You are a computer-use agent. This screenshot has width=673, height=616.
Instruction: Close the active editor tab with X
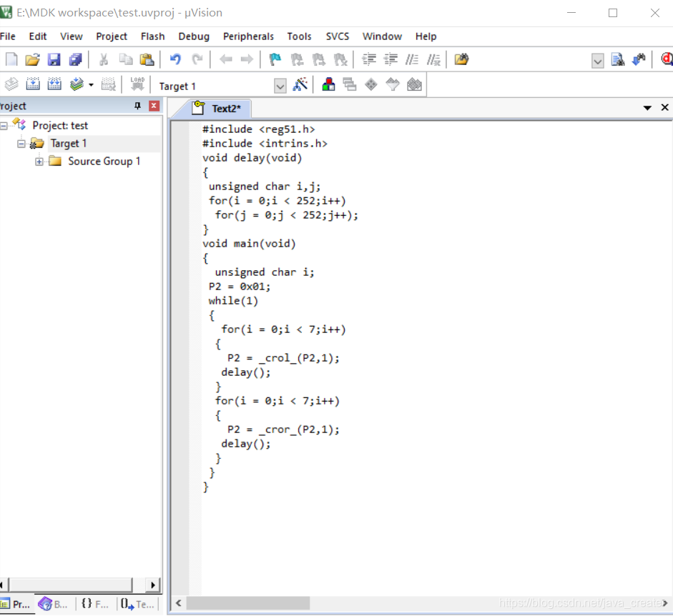point(665,107)
